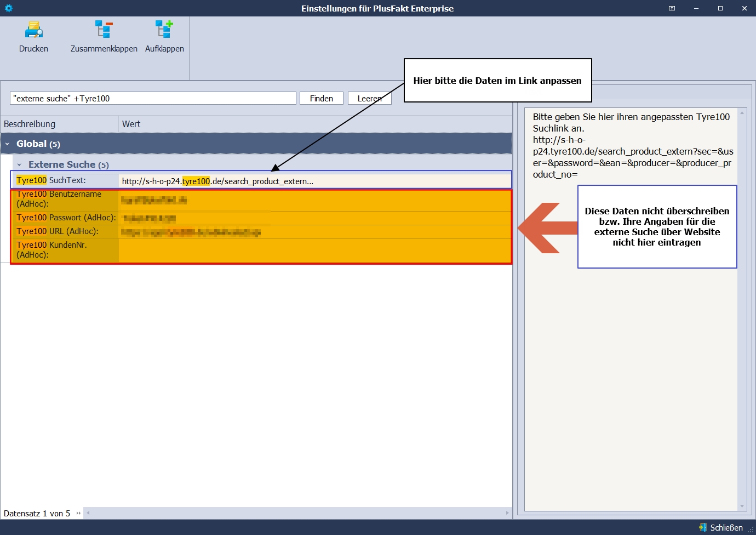Screen dimensions: 756x535
Task: Collapse the Externe Suche group
Action: pos(19,164)
